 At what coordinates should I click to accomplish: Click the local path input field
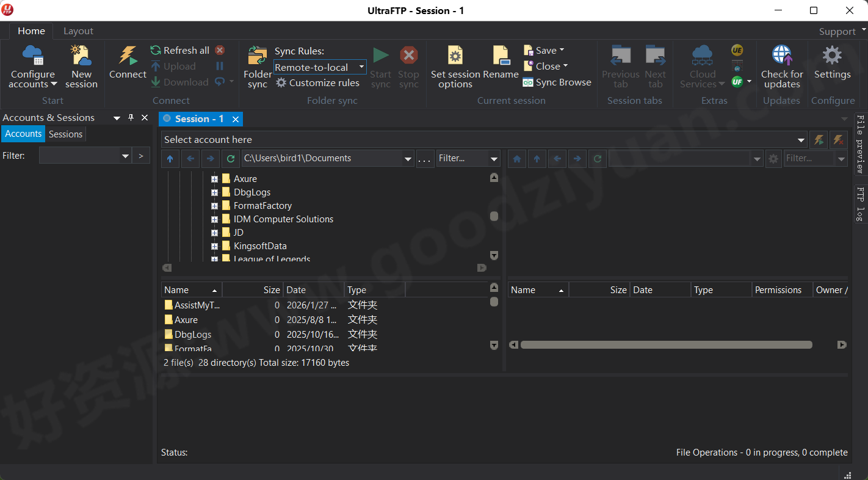(x=322, y=159)
